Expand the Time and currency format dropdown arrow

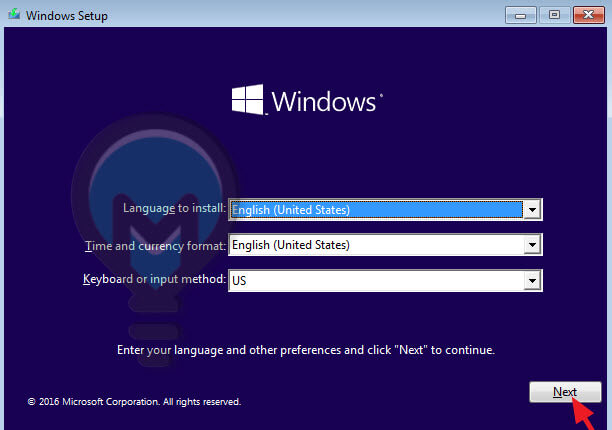click(532, 245)
